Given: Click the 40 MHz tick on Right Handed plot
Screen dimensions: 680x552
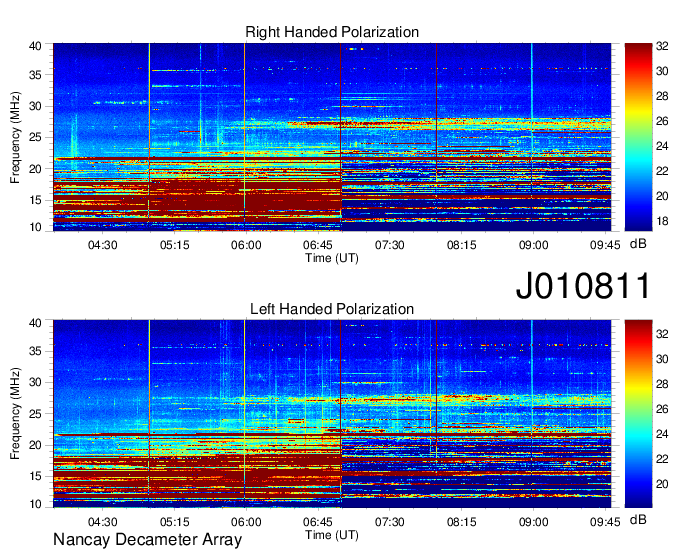Looking at the screenshot, I should (35, 46).
